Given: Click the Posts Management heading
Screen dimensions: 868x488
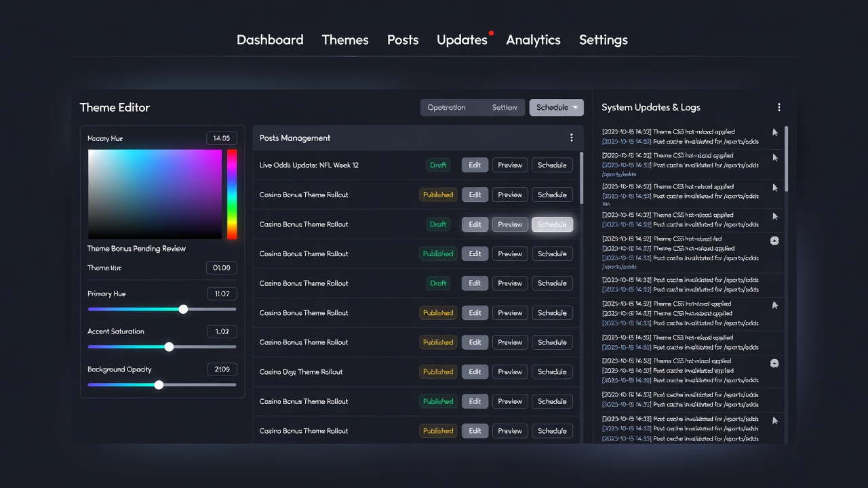Looking at the screenshot, I should pos(295,138).
